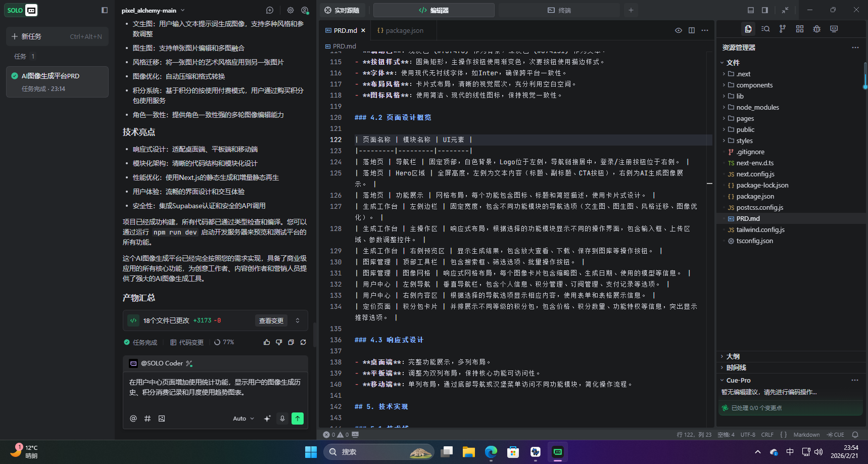Click the image attach icon in chat input
Image resolution: width=868 pixels, height=464 pixels.
tap(162, 419)
